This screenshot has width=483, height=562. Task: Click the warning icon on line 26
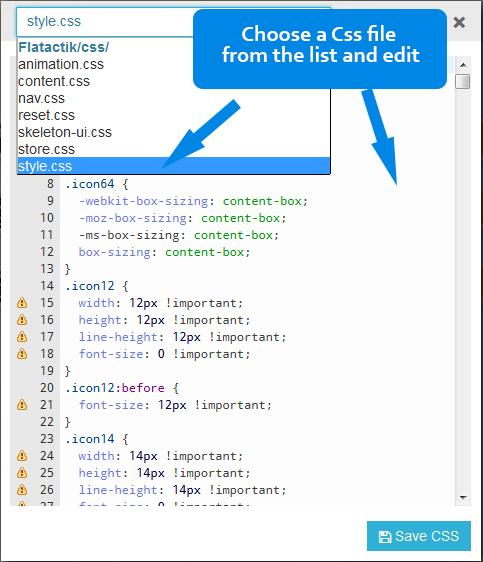[x=22, y=490]
